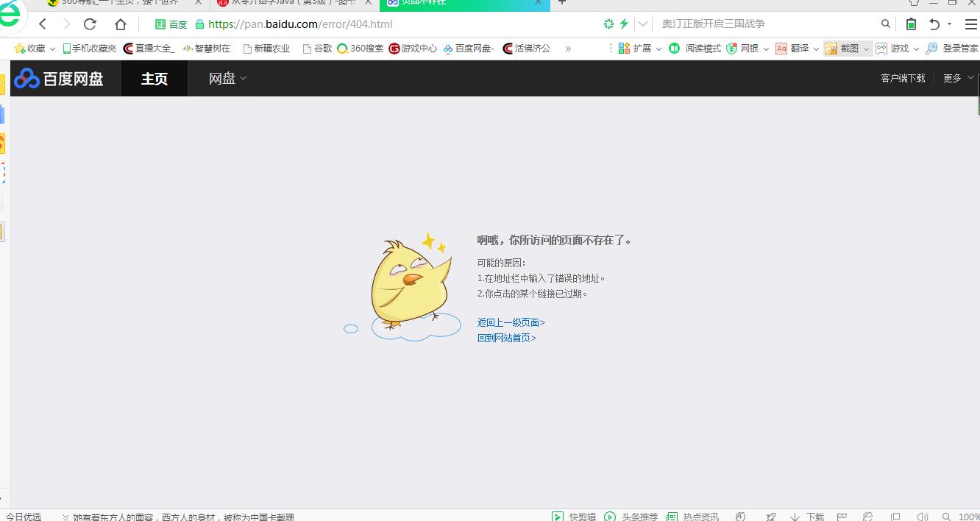Toggle the sound mute speaker icon
The height and width of the screenshot is (521, 980).
(922, 517)
